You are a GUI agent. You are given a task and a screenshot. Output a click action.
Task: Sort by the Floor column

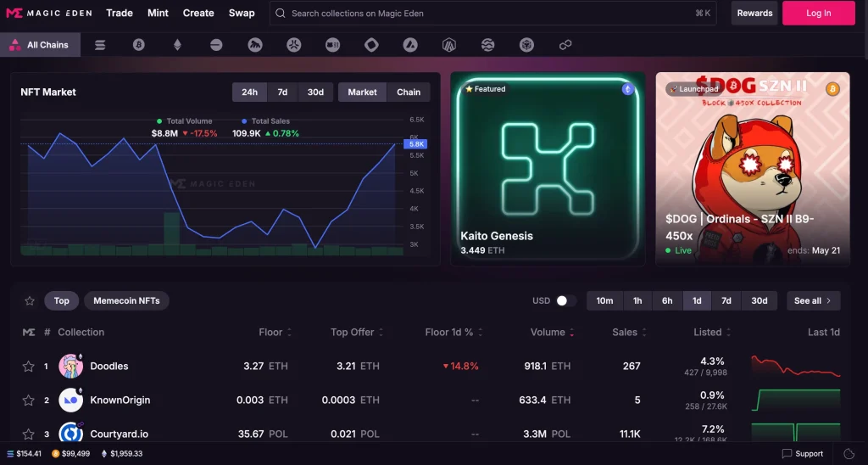pyautogui.click(x=275, y=332)
